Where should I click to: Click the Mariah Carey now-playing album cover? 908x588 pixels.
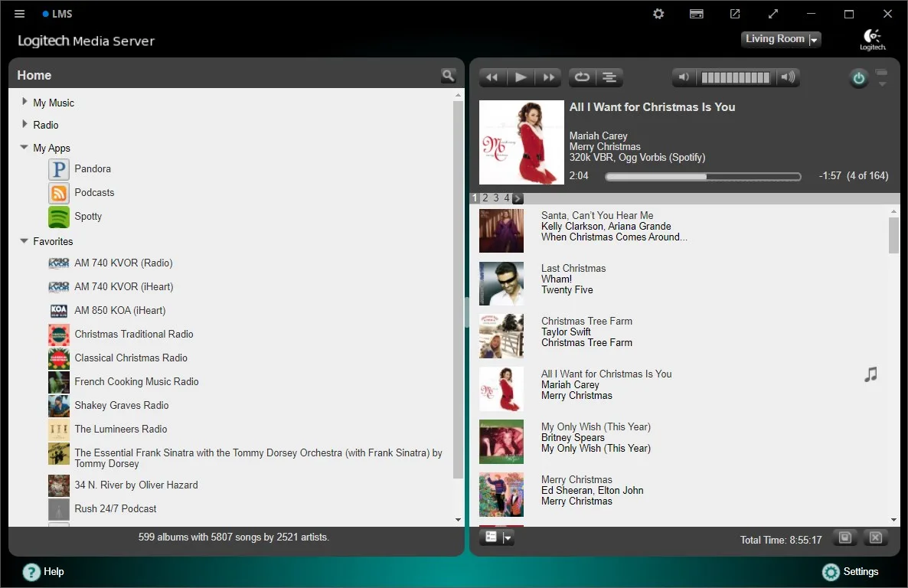click(521, 142)
